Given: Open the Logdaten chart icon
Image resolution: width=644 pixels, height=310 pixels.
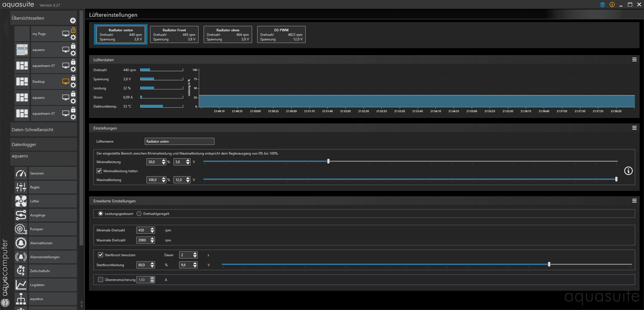Looking at the screenshot, I should point(21,285).
